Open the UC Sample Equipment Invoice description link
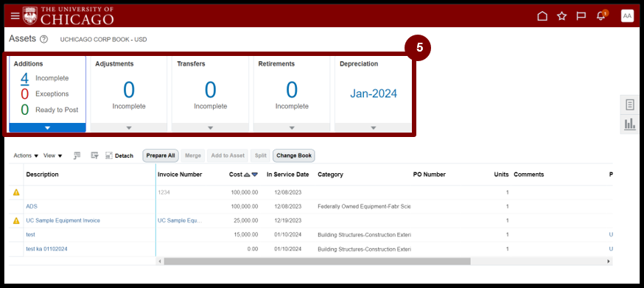 [x=63, y=221]
